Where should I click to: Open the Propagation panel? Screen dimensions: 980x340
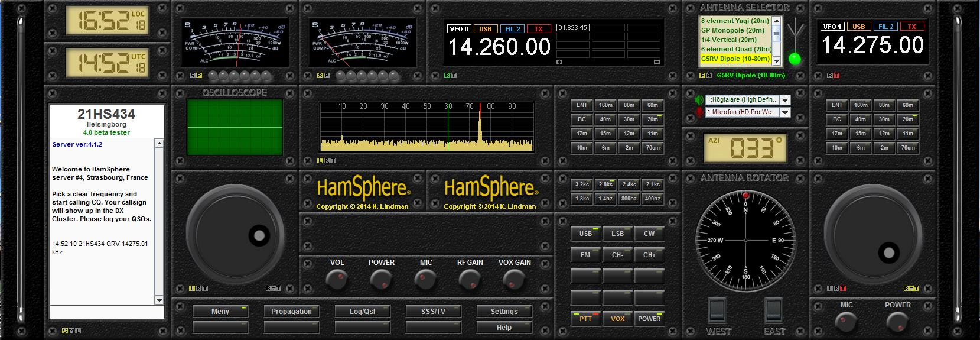coord(291,312)
